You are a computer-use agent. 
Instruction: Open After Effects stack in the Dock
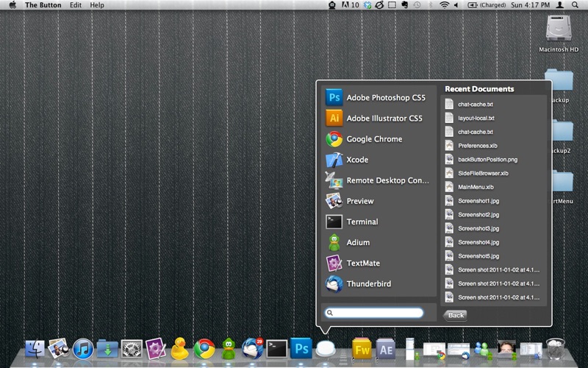(387, 349)
